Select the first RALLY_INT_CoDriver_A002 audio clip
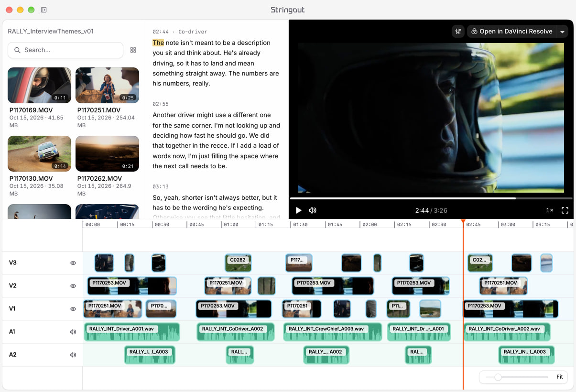 coord(236,332)
